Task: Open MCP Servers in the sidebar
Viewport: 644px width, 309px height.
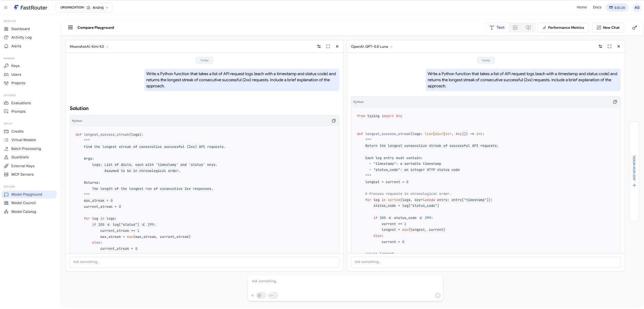Action: [x=29, y=174]
